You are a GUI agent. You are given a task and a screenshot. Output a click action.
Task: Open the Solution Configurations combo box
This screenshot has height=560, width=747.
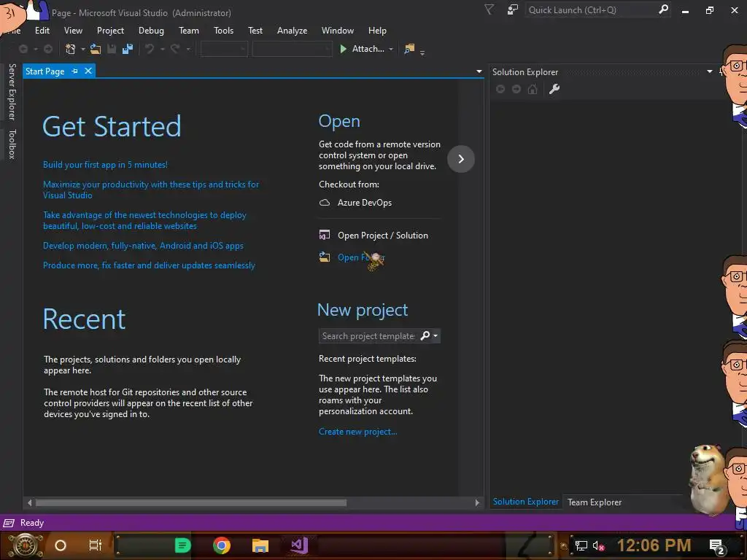pos(224,49)
